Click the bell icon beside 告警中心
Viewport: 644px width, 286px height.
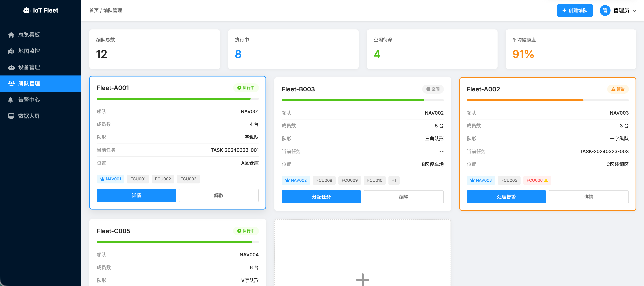[x=10, y=100]
